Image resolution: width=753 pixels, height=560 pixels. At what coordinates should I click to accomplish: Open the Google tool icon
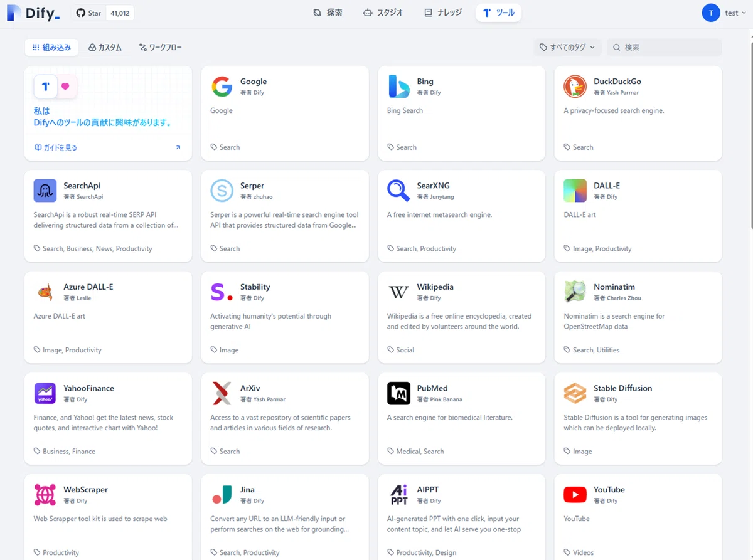(222, 87)
